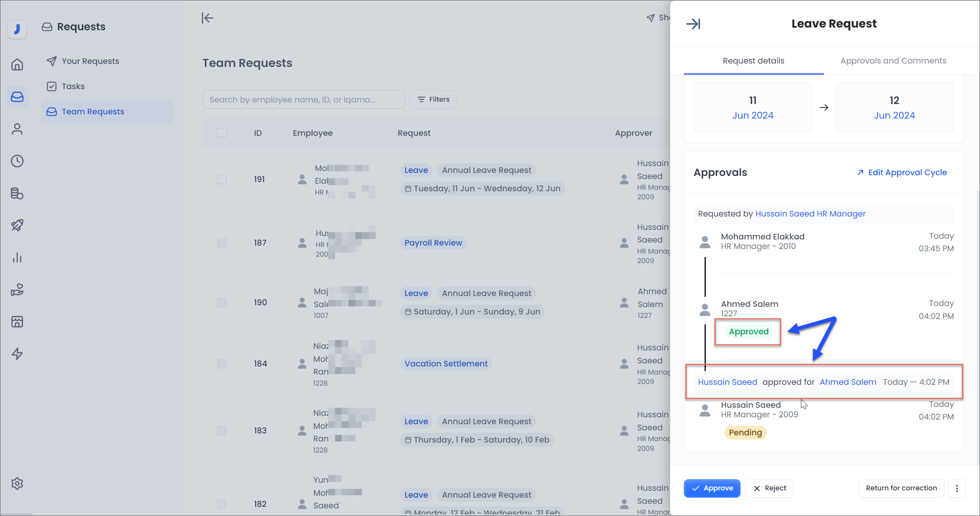
Task: Select checkbox for request 191
Action: click(x=222, y=179)
